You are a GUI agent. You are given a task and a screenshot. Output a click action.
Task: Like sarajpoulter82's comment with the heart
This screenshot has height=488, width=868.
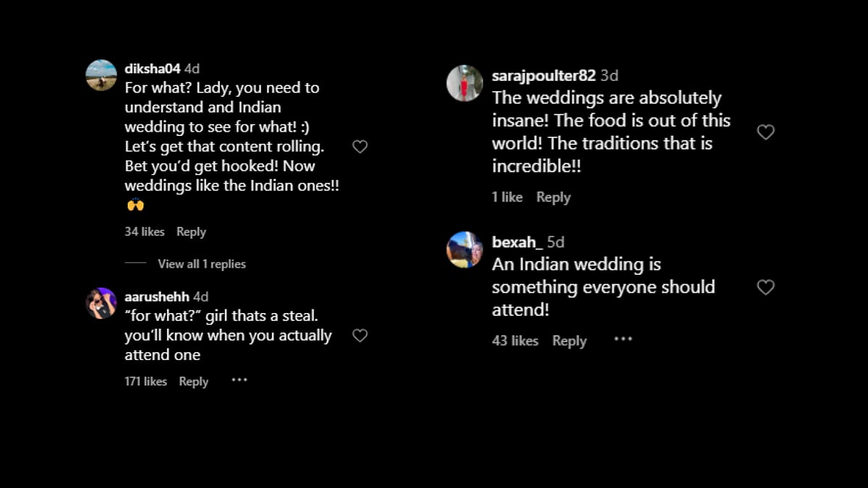pyautogui.click(x=765, y=132)
